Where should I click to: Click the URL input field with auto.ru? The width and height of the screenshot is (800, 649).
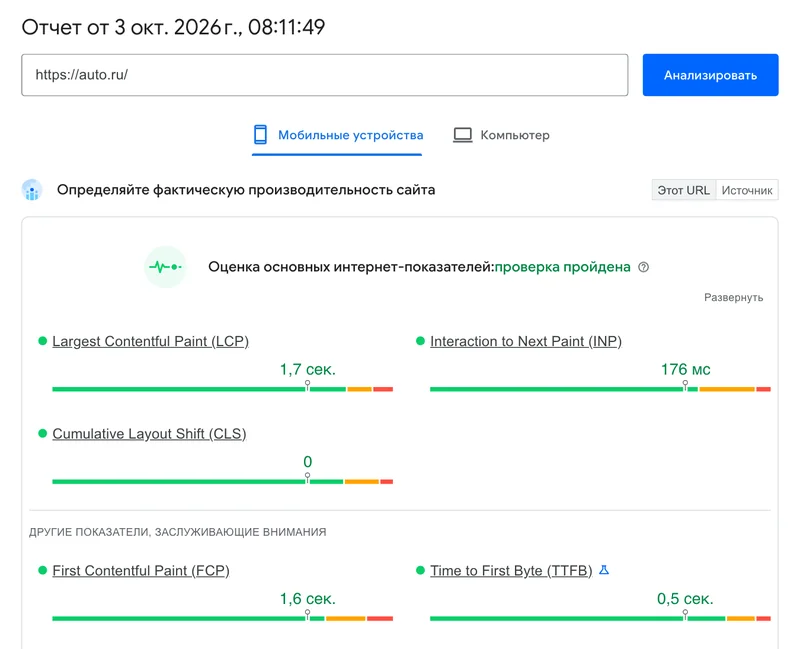[x=324, y=75]
